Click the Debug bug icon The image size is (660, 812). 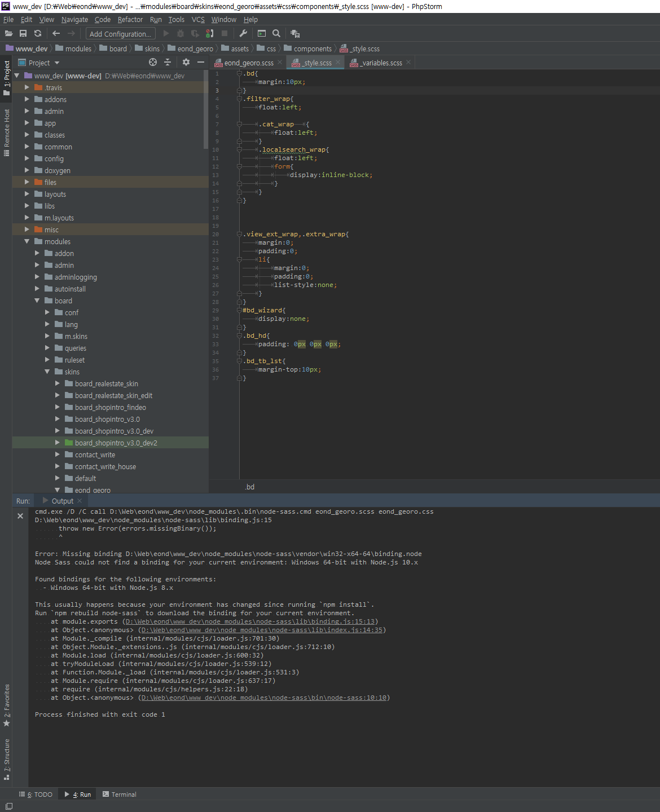click(x=181, y=34)
